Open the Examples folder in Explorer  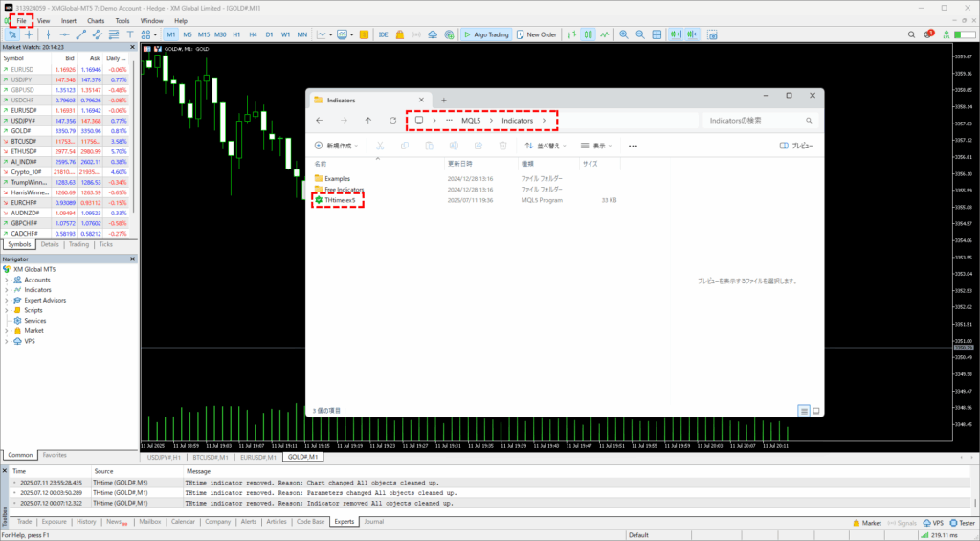338,179
